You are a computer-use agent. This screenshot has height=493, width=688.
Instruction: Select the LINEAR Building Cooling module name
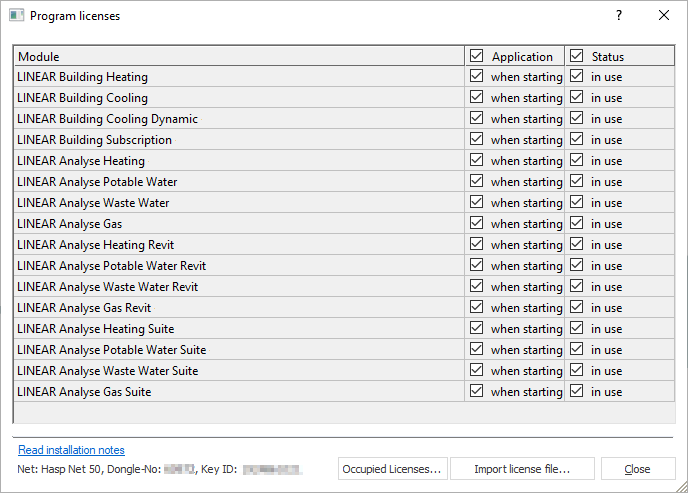(x=82, y=98)
